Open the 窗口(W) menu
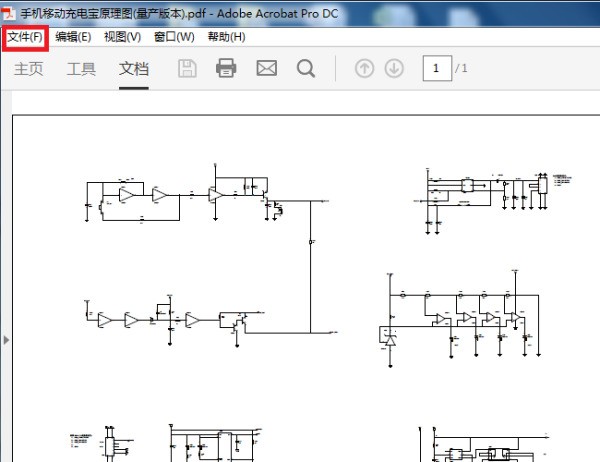 (x=174, y=38)
